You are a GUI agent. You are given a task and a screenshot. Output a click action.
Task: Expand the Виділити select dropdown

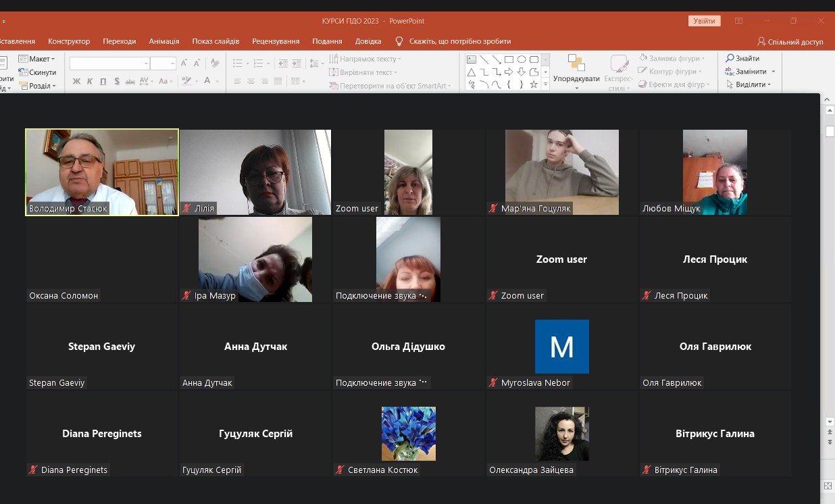[750, 84]
